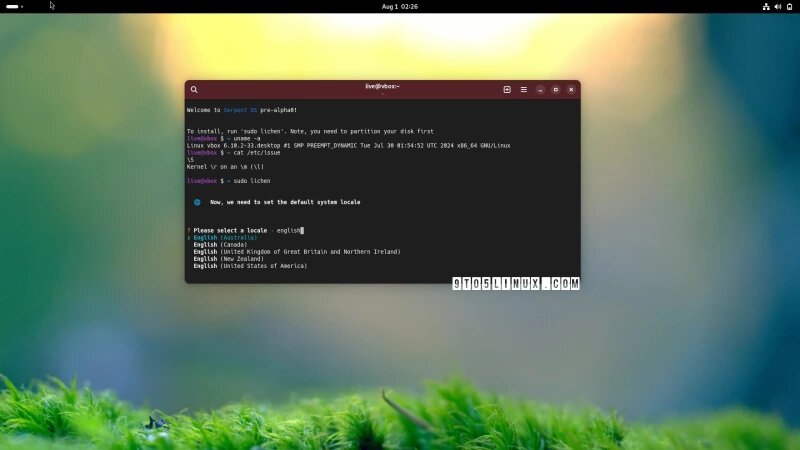Click the globe icon beside locale message

click(197, 202)
